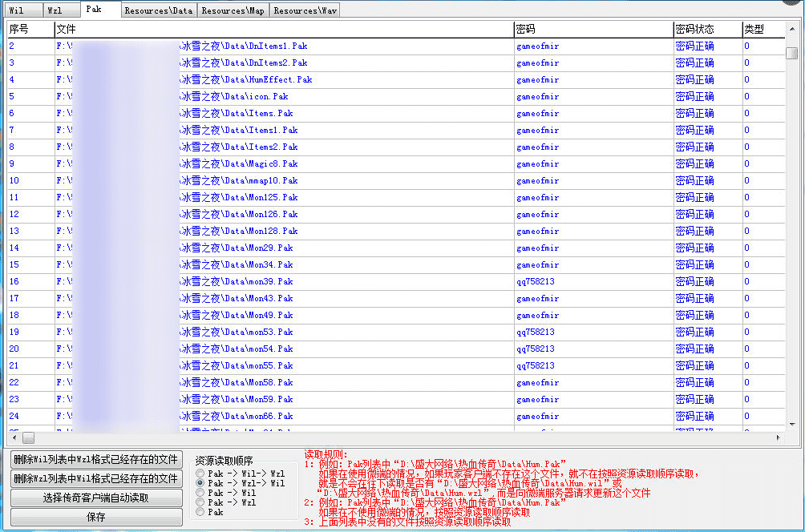Choose the Pak -> Wzl-> Wil order option

[199, 481]
